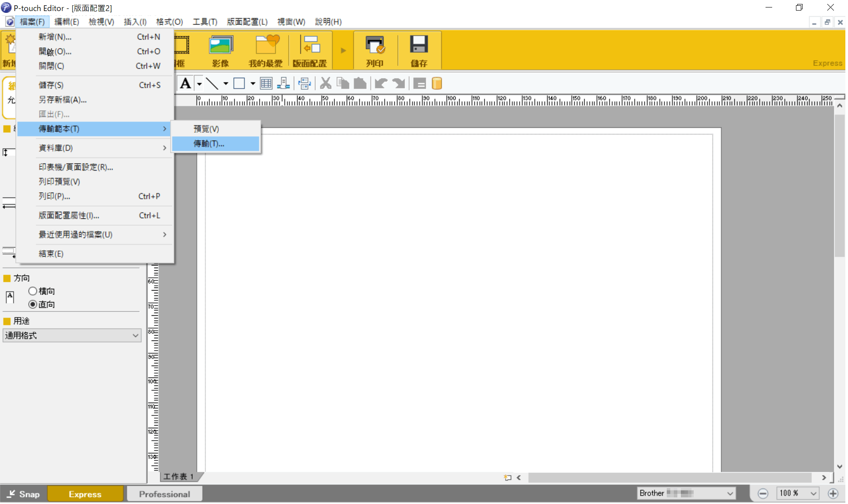Click the horizontal scrollbar right arrow
This screenshot has width=848, height=504.
[x=825, y=478]
